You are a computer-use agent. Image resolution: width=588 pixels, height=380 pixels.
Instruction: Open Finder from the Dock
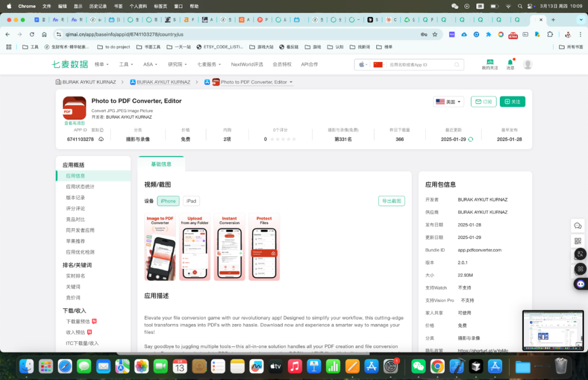tap(27, 366)
